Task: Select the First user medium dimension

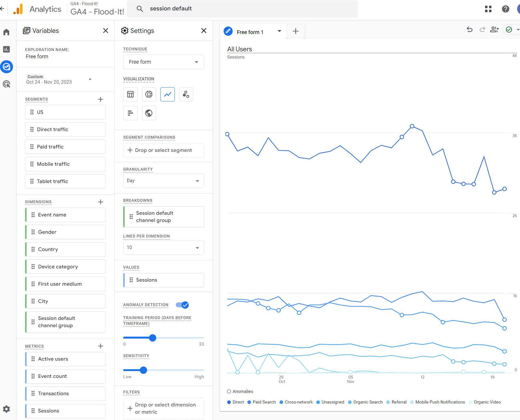Action: tap(66, 284)
